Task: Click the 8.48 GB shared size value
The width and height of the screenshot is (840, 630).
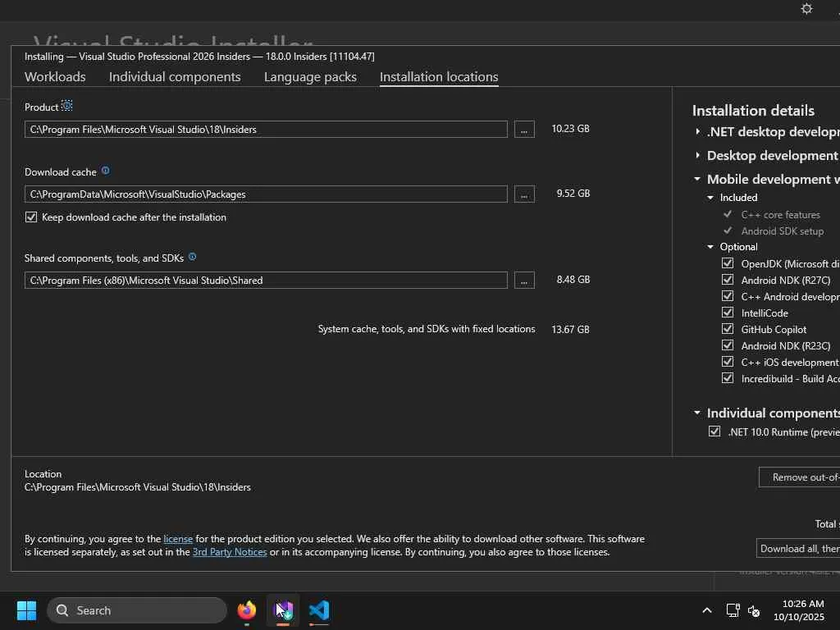Action: [x=573, y=280]
